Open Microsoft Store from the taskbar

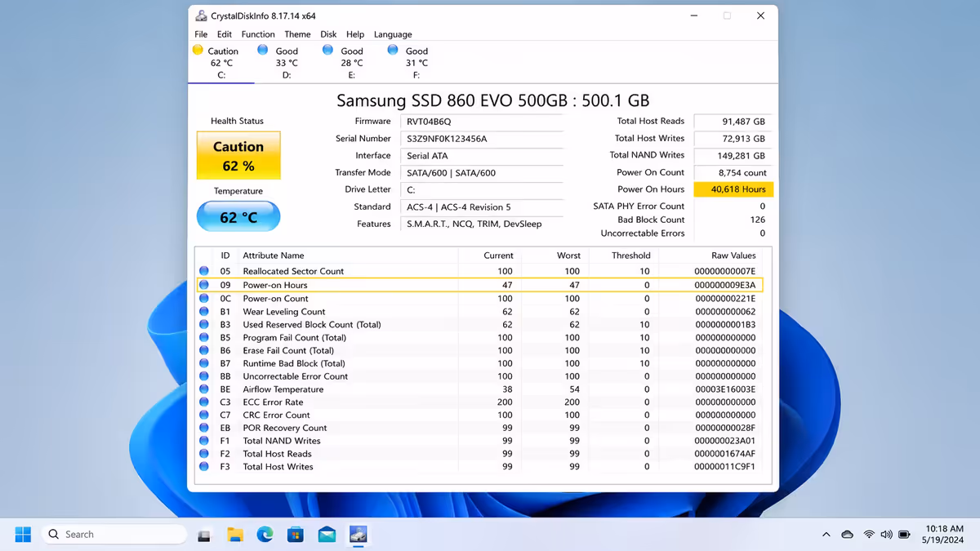(x=296, y=535)
